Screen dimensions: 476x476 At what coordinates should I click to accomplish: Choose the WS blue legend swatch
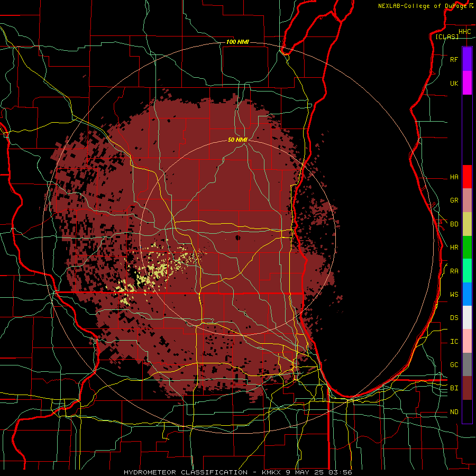(x=467, y=294)
